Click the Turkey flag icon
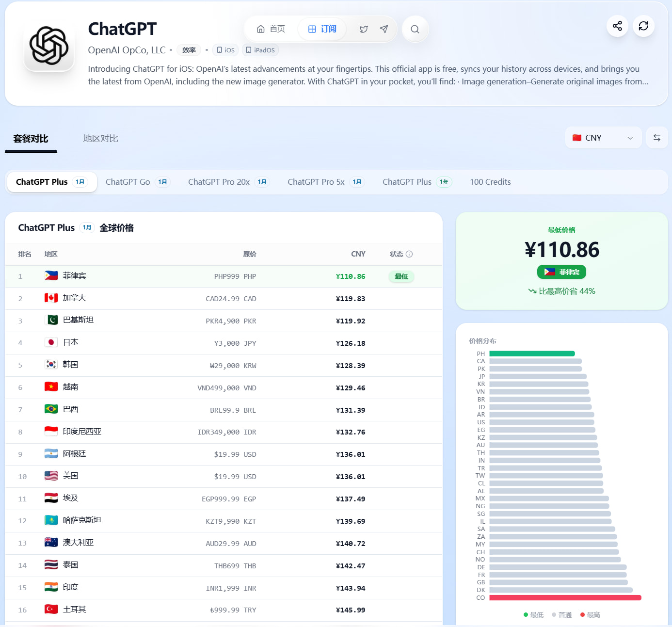 (51, 610)
